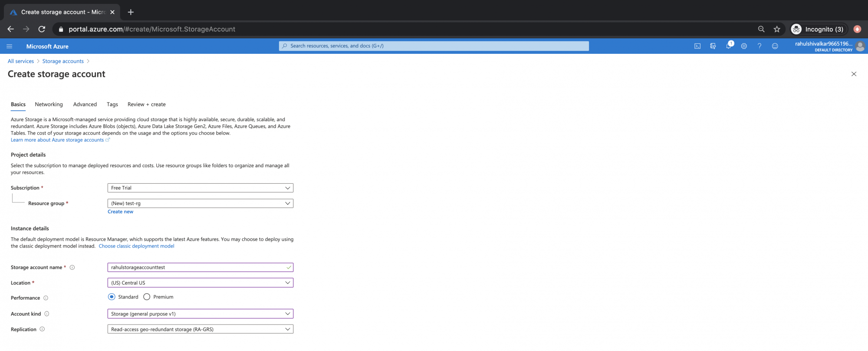Close the Create storage account blade
Image resolution: width=868 pixels, height=351 pixels.
point(854,74)
